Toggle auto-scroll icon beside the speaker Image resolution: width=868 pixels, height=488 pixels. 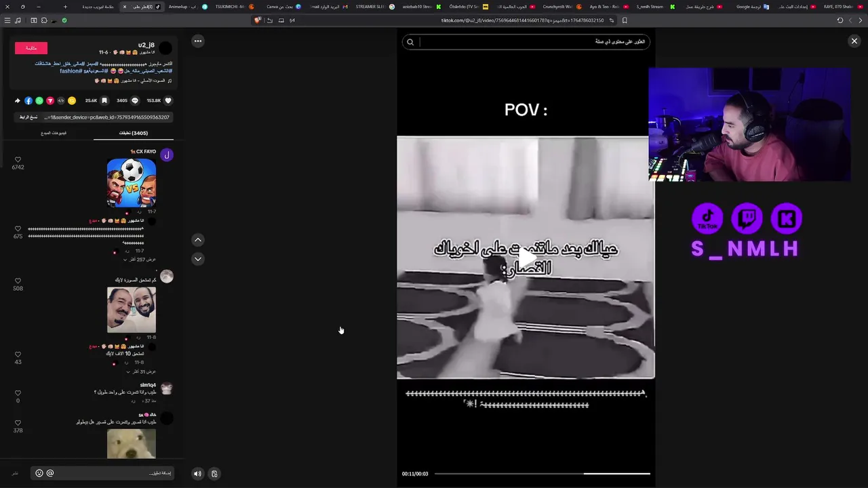(214, 474)
